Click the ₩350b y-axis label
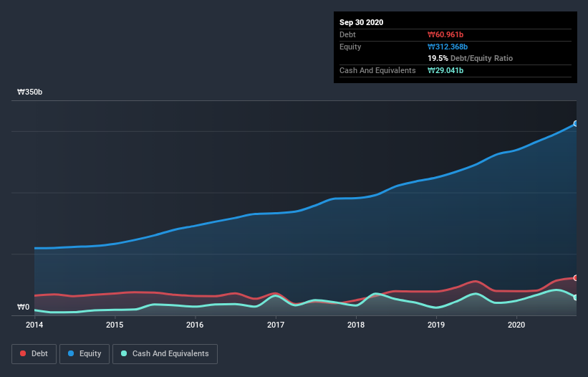Image resolution: width=588 pixels, height=377 pixels. [x=30, y=92]
